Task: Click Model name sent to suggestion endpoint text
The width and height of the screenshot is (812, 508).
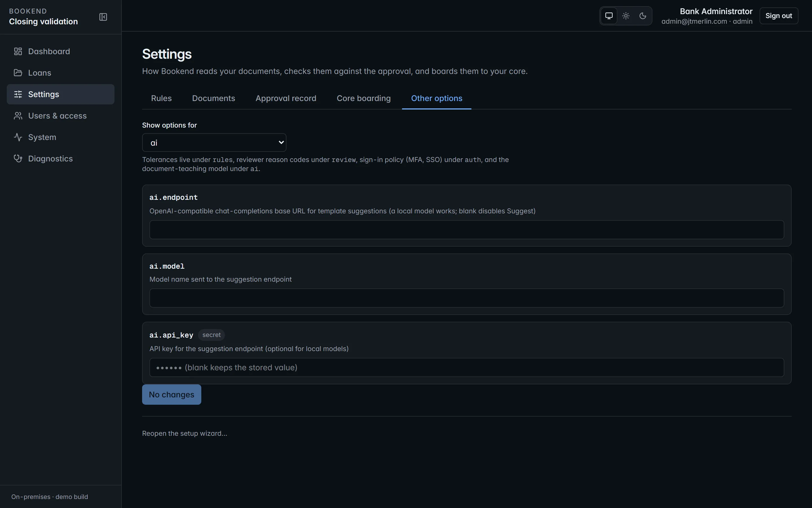Action: (220, 279)
